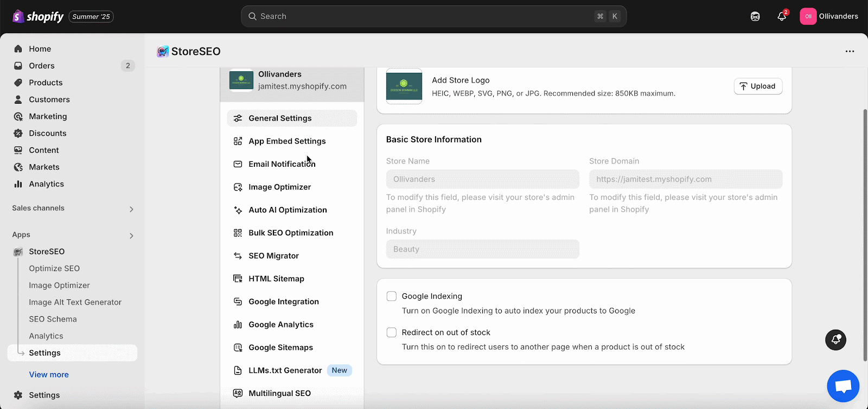Open the Industry dropdown showing Beauty

[482, 249]
